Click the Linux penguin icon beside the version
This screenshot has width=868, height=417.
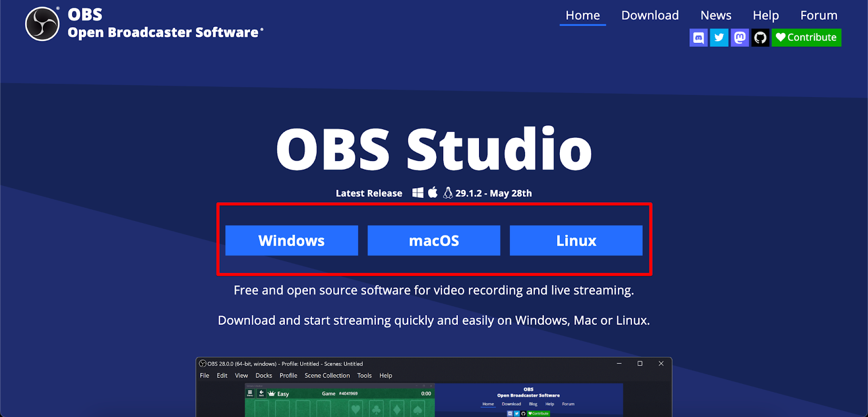(448, 193)
